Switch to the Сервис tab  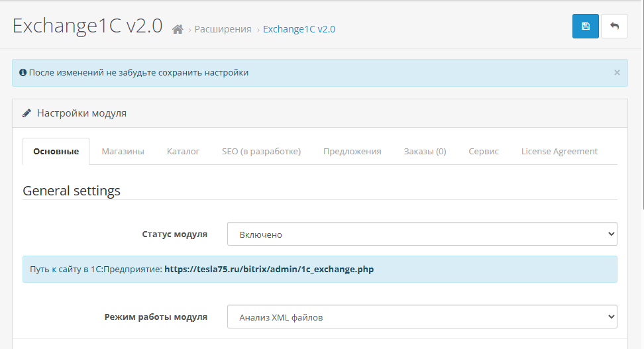[483, 152]
